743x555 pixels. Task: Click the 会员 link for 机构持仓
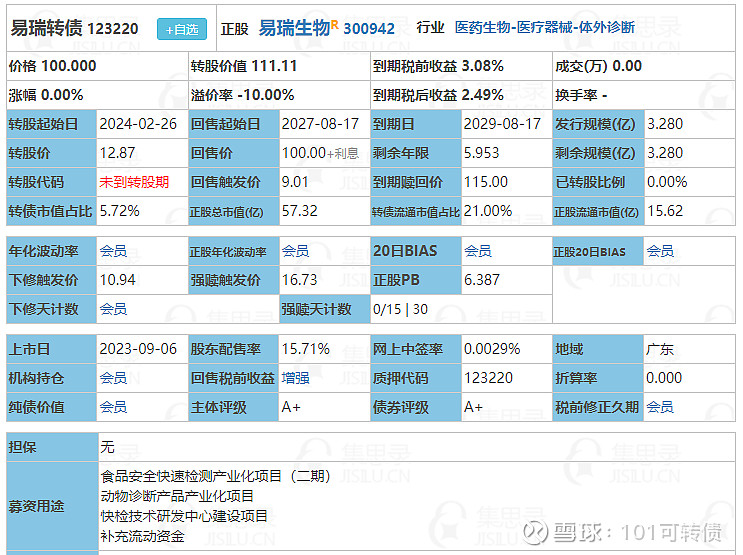click(113, 378)
